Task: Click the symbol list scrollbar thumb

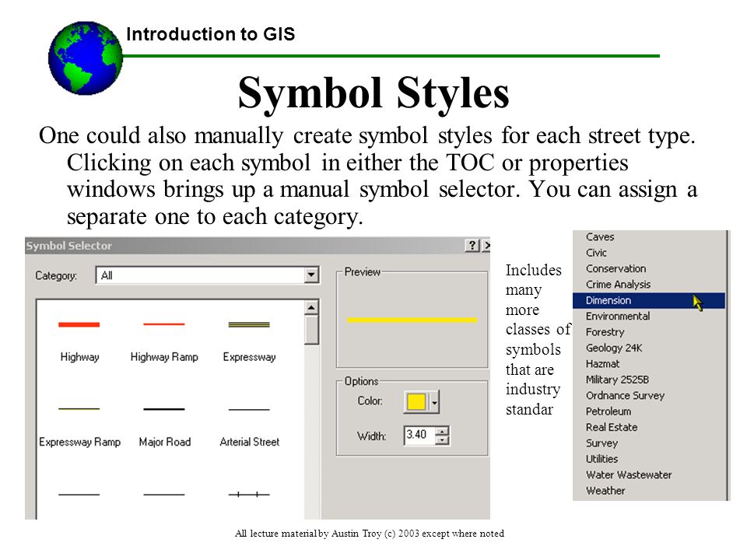Action: point(311,330)
